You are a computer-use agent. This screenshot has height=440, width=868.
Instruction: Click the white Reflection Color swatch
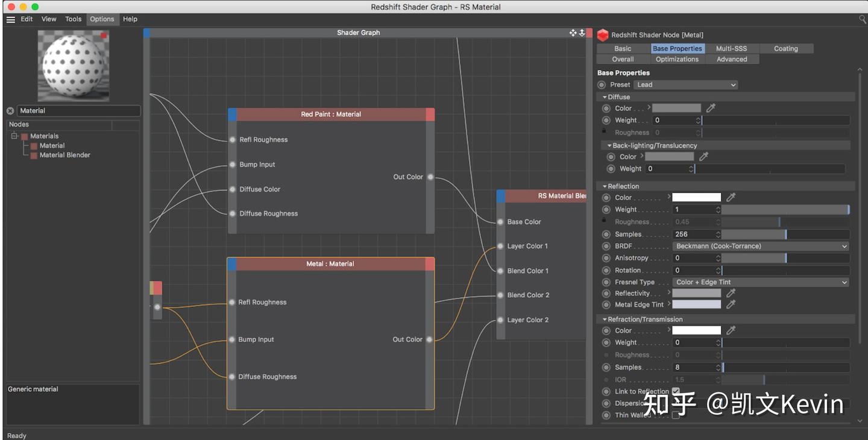pos(696,197)
